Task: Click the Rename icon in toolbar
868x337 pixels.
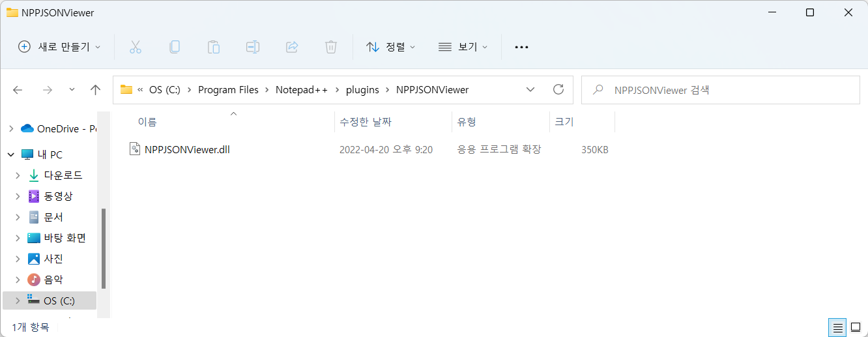Action: click(x=253, y=47)
